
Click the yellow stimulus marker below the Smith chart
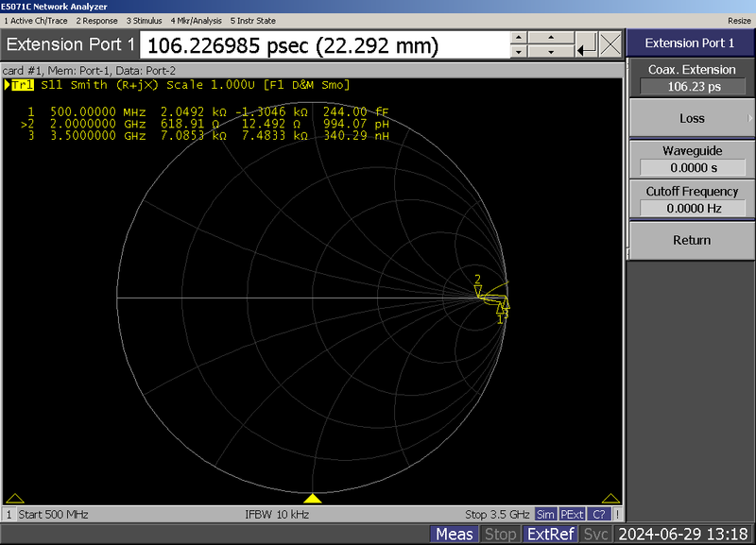[x=312, y=499]
